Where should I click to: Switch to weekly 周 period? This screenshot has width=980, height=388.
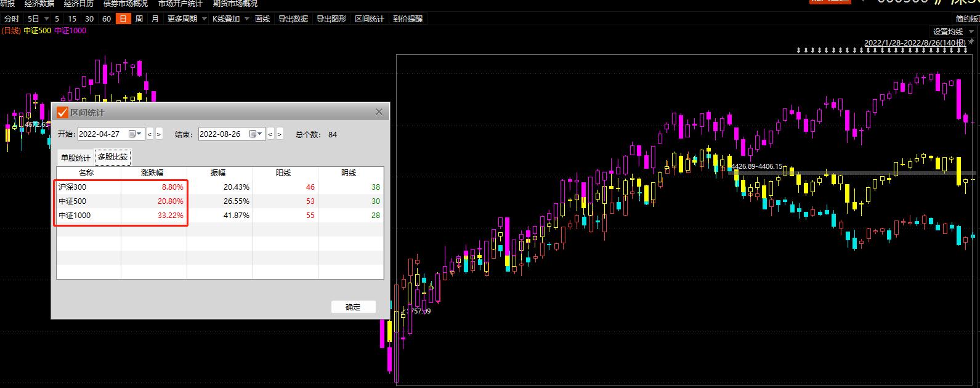[x=139, y=19]
